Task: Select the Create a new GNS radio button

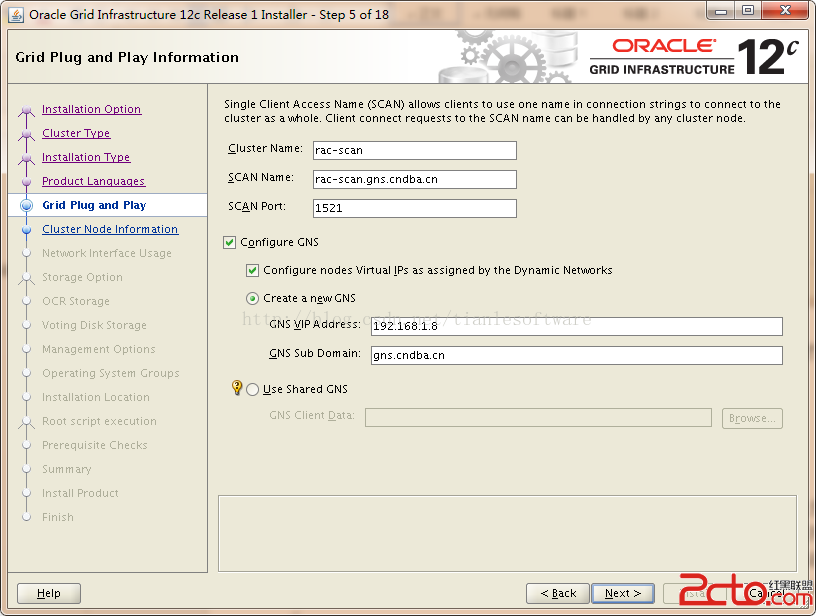Action: 252,299
